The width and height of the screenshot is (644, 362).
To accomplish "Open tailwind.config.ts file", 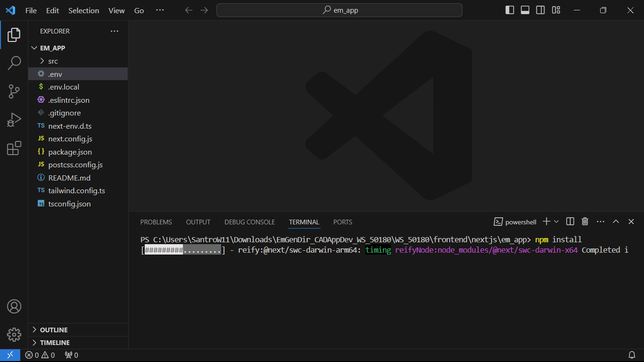I will pos(78,191).
